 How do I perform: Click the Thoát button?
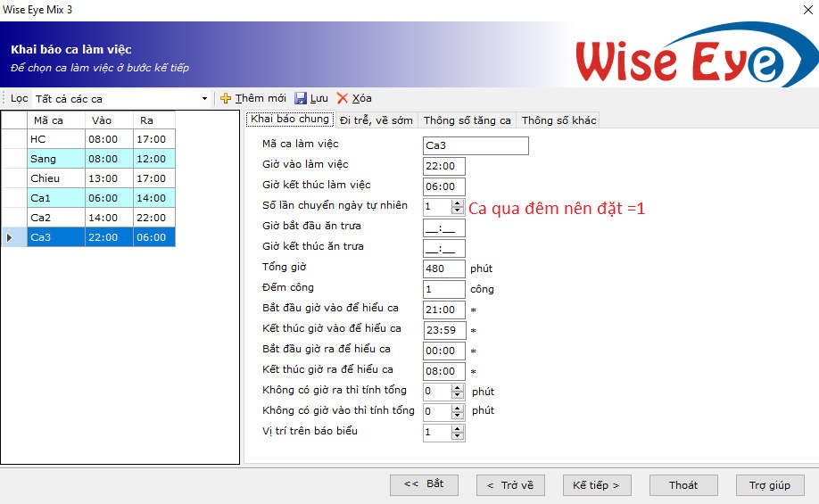(683, 485)
